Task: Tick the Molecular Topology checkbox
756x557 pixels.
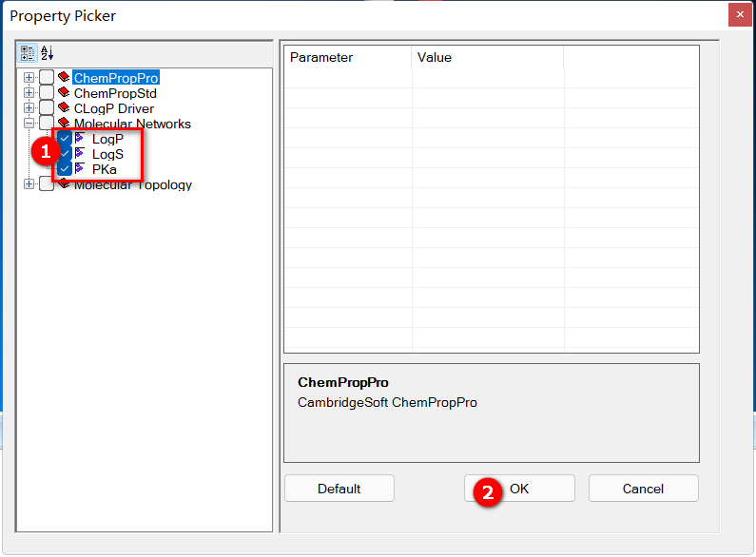Action: tap(47, 183)
